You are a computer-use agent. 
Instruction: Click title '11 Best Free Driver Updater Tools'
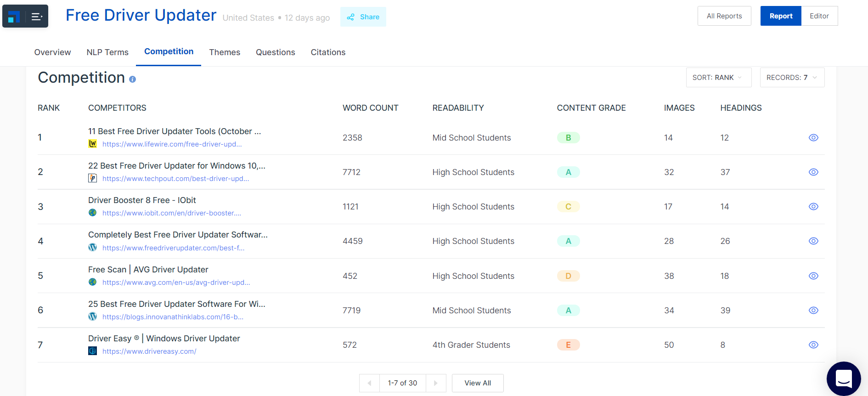coord(175,131)
